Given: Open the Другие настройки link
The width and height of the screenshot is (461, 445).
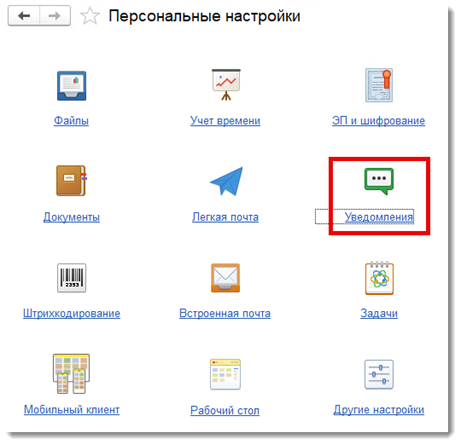Looking at the screenshot, I should [x=379, y=410].
